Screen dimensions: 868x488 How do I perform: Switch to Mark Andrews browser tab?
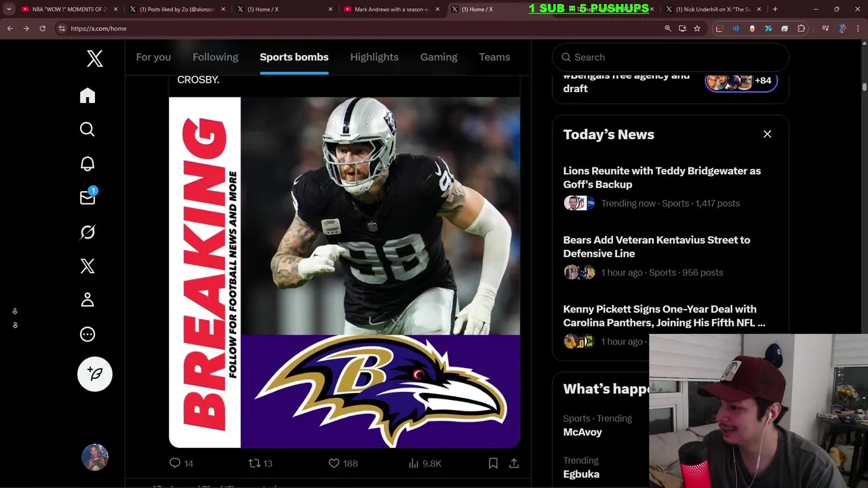point(391,9)
